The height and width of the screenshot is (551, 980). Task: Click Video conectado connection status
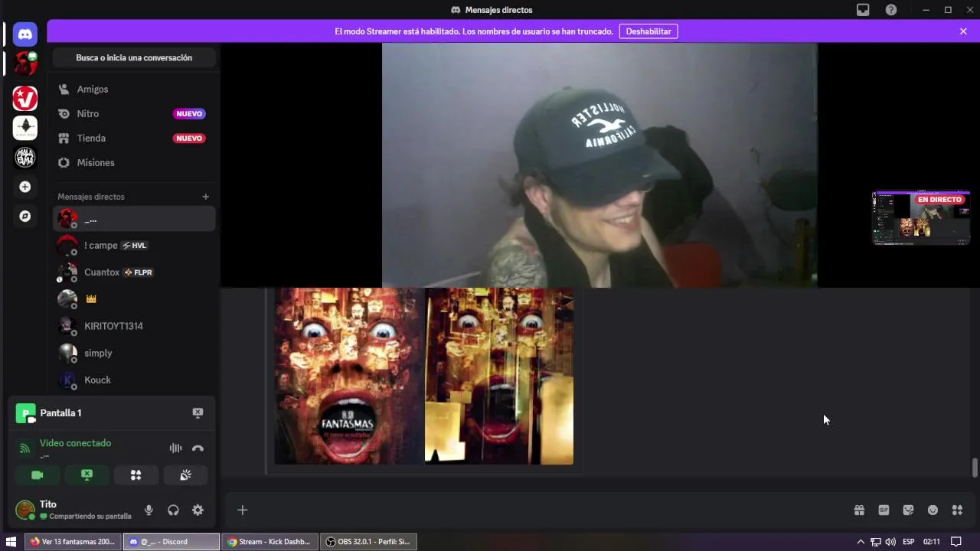pos(75,443)
